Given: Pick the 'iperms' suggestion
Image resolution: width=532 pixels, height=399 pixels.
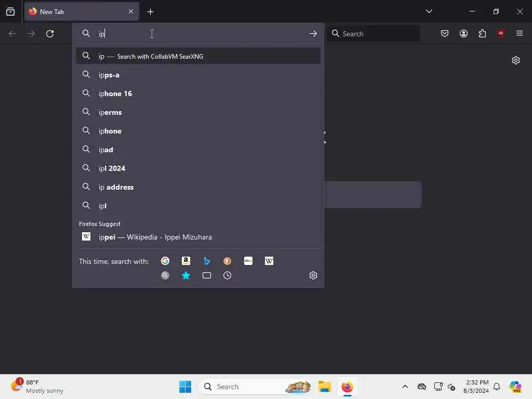Looking at the screenshot, I should tap(198, 112).
